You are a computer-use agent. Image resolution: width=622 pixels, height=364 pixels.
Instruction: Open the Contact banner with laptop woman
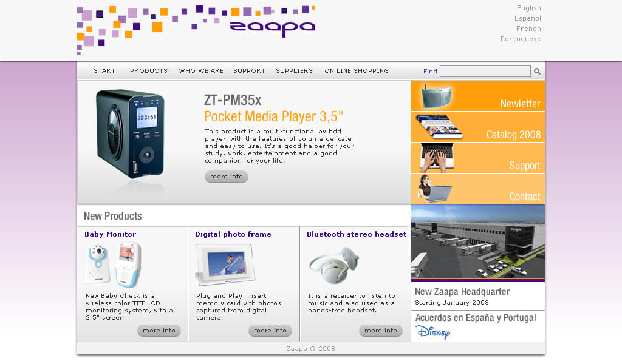(x=478, y=189)
